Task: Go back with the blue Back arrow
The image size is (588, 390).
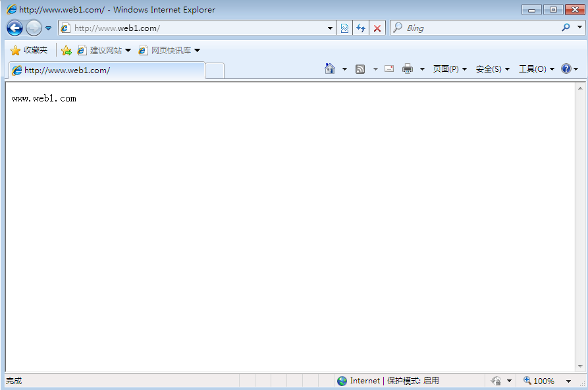Action: [x=14, y=28]
